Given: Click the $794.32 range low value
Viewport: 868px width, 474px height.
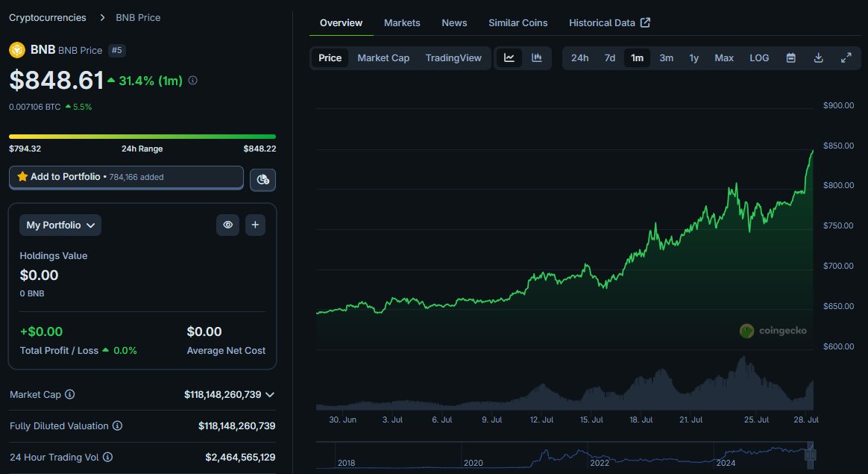Looking at the screenshot, I should (x=25, y=149).
